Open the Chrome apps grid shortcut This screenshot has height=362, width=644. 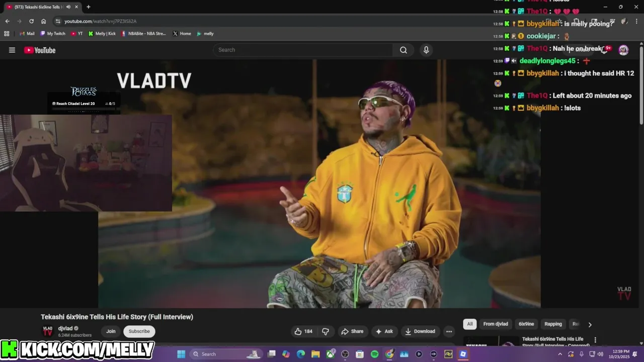(7, 34)
